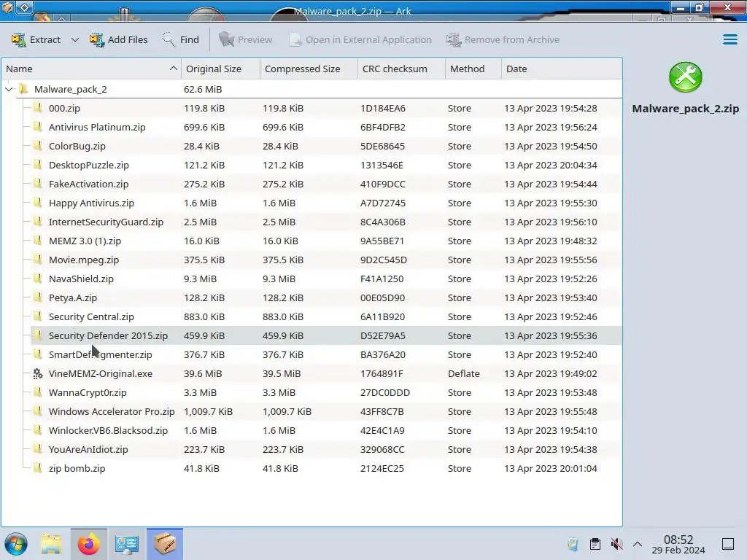Open the system settings taskbar icon

(126, 544)
